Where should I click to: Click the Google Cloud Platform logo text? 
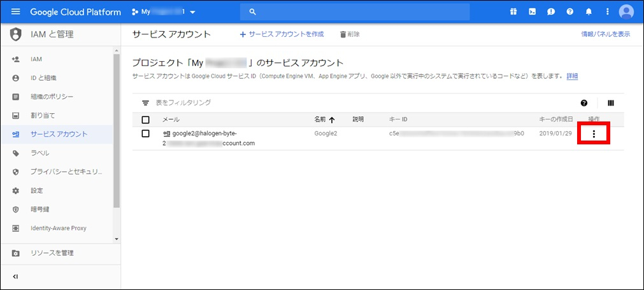coord(76,12)
